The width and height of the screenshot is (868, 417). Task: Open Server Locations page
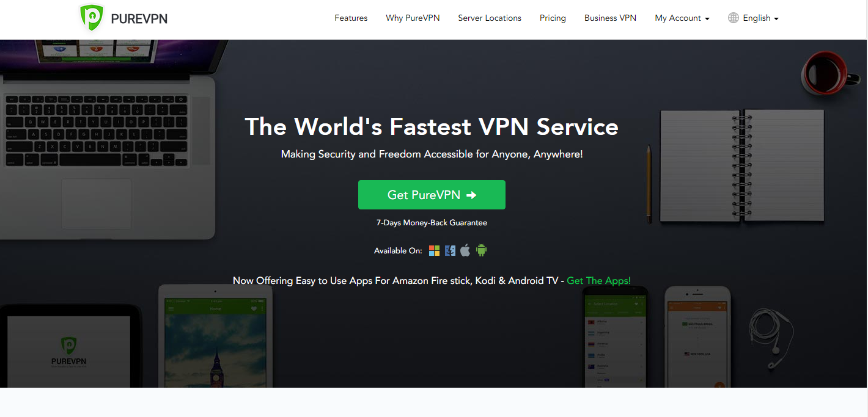pyautogui.click(x=490, y=18)
